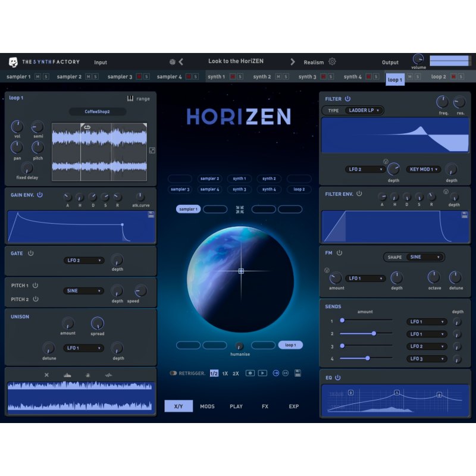Go to the next preset arrow
476x476 pixels.
292,62
